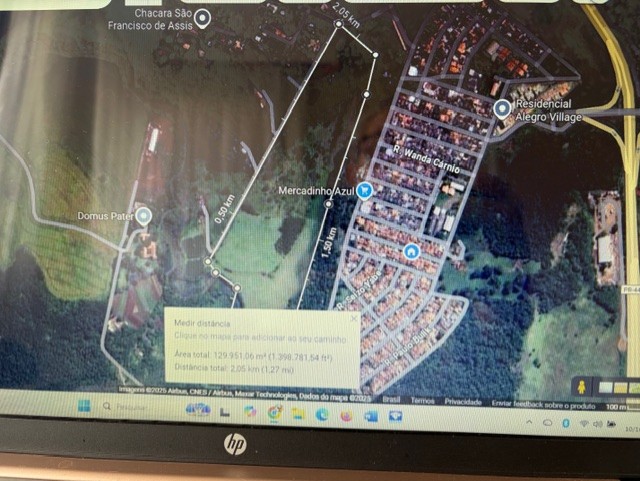
Task: Expand the hidden system tray icons chevron
Action: (531, 422)
